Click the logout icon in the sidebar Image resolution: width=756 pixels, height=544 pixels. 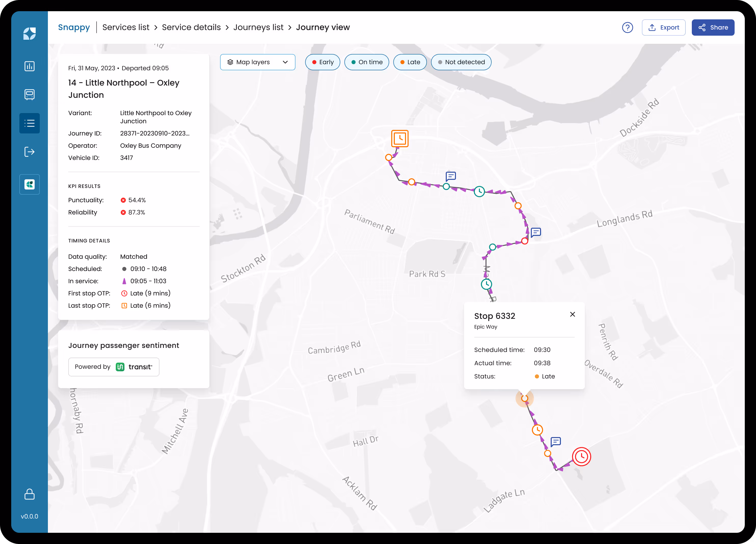pyautogui.click(x=29, y=152)
